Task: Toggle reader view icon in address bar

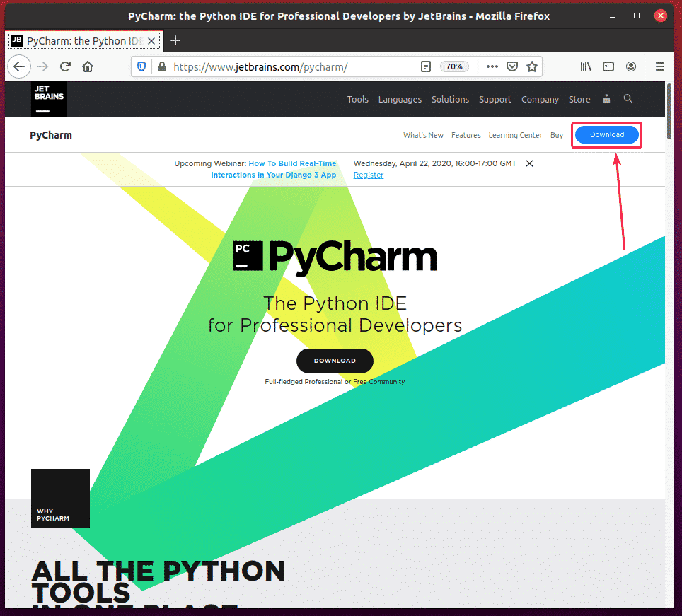Action: point(426,66)
